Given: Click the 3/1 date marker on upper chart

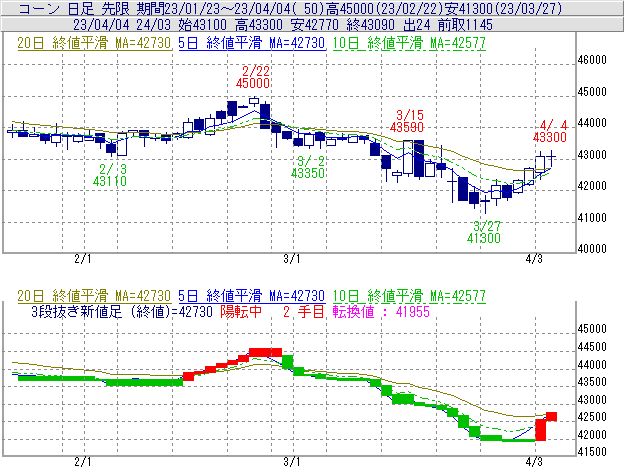Looking at the screenshot, I should [x=292, y=259].
